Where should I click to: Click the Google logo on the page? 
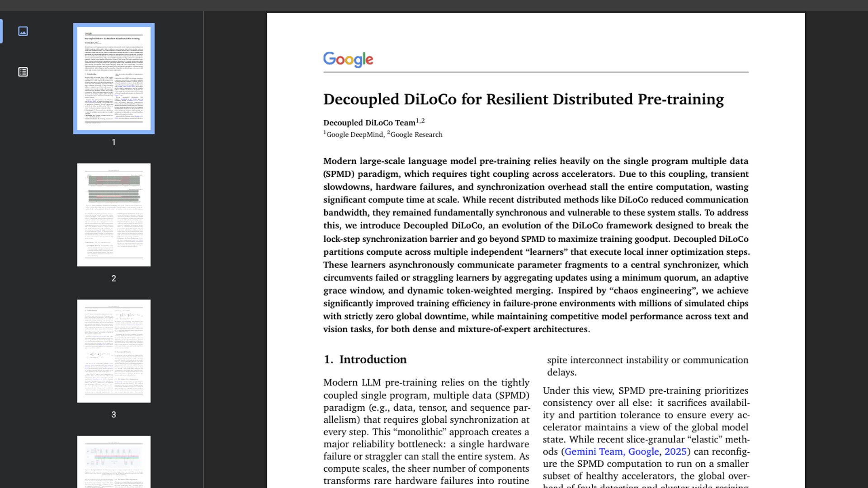click(348, 59)
